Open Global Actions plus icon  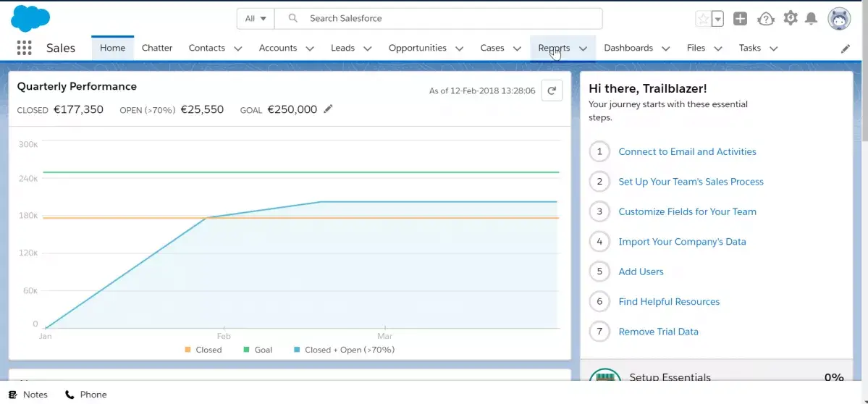[740, 19]
